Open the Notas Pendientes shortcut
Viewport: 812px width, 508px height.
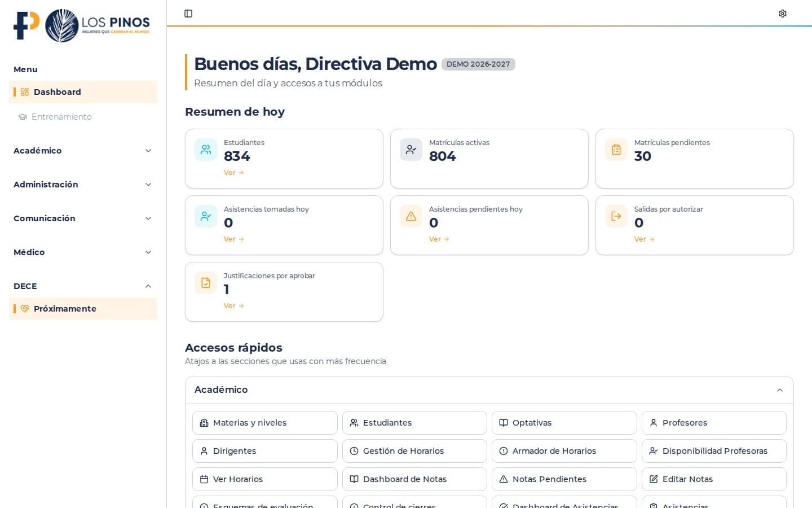pyautogui.click(x=564, y=479)
